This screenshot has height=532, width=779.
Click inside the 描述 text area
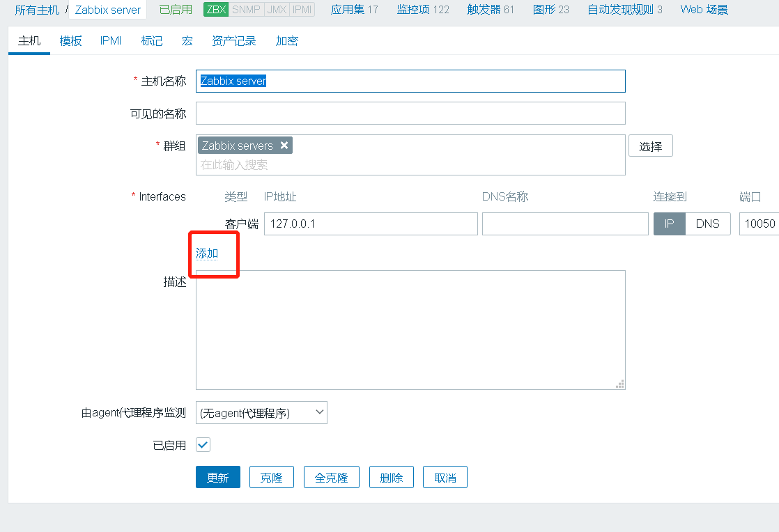tap(410, 330)
